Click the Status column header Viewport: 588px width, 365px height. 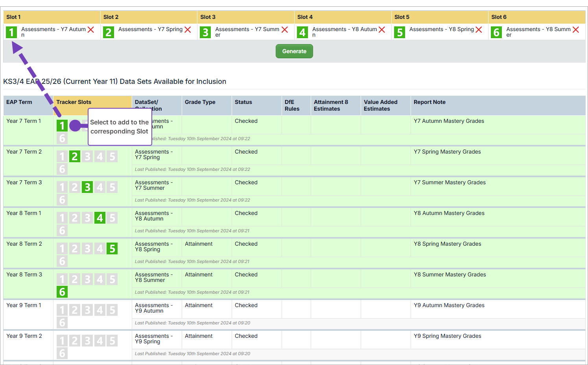pos(243,102)
